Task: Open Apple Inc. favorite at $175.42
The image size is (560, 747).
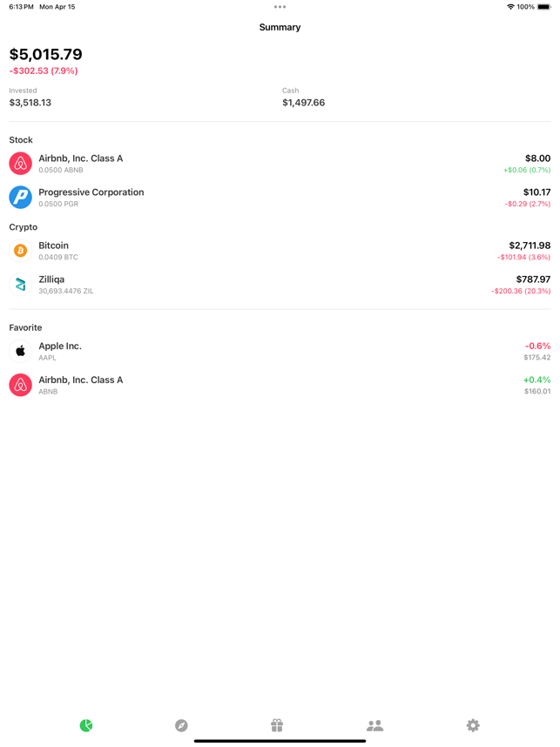Action: (x=280, y=351)
